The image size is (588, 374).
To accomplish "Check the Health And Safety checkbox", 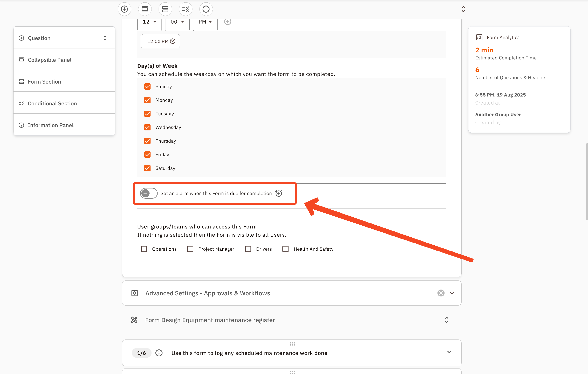I will tap(285, 249).
